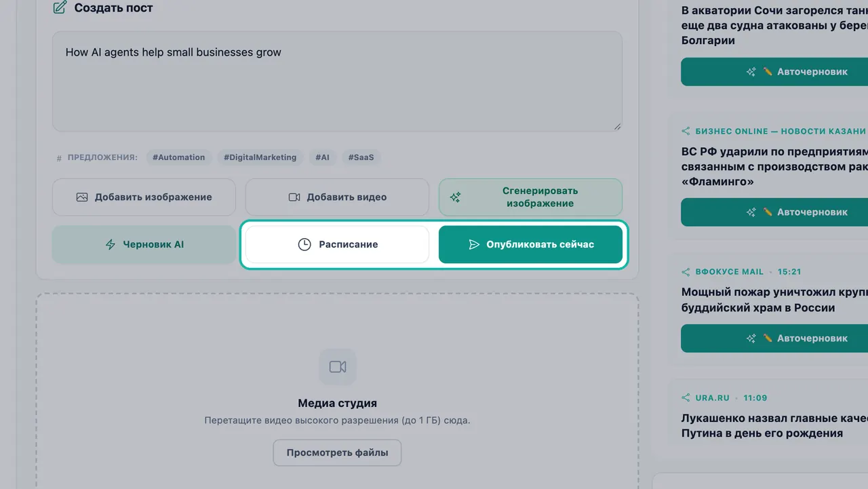Select the #Automation hashtag suggestion
Image resolution: width=868 pixels, height=489 pixels.
coord(179,157)
